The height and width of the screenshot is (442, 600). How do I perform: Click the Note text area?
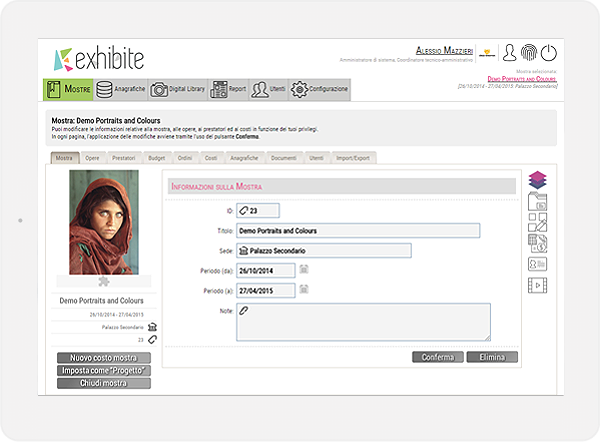click(x=364, y=322)
